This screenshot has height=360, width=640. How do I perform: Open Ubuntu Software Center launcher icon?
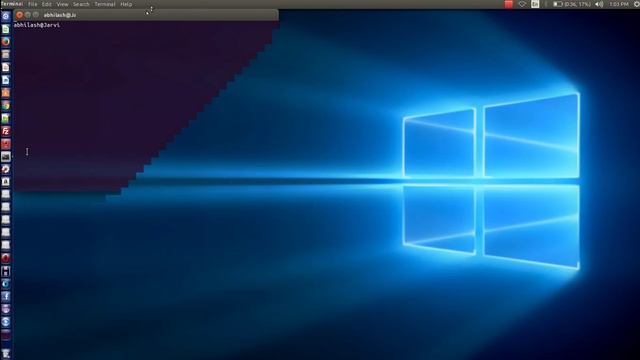tap(6, 93)
